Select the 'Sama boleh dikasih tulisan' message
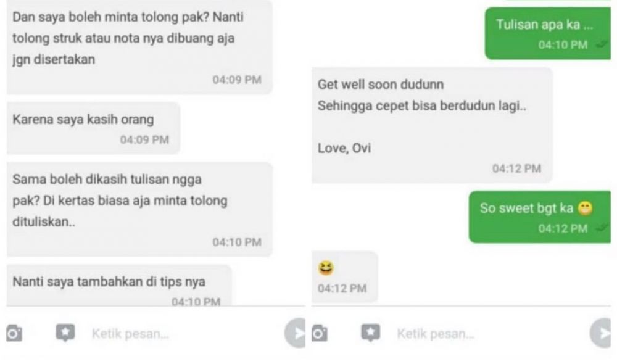 coord(139,209)
